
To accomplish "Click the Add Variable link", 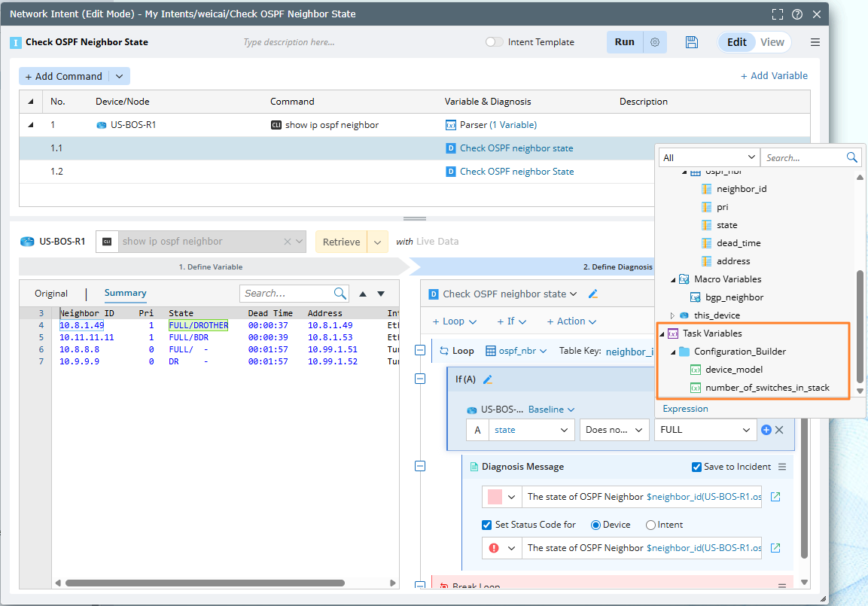I will pyautogui.click(x=774, y=75).
